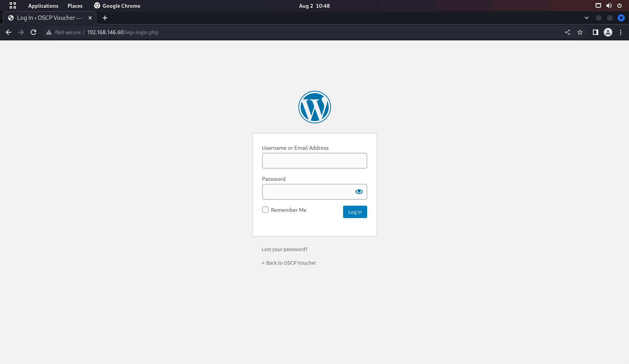This screenshot has height=364, width=629.
Task: Close the Chrome window with X
Action: [621, 18]
